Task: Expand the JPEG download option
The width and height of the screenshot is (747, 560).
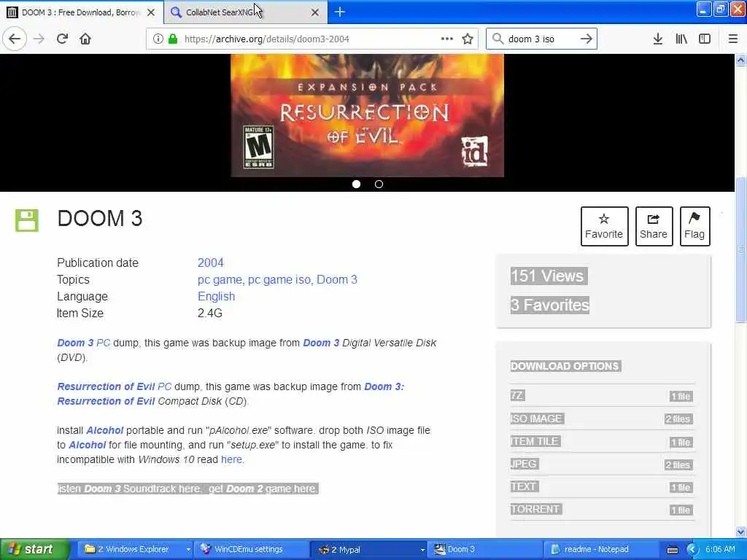Action: [x=602, y=464]
